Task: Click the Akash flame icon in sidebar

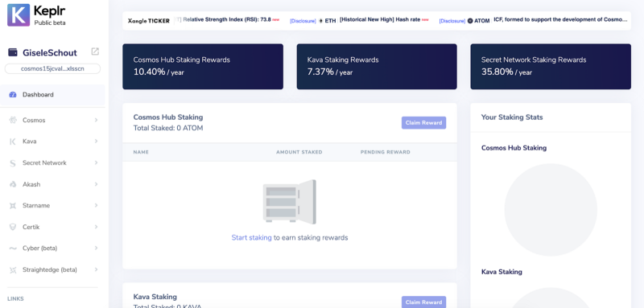Action: coord(13,184)
